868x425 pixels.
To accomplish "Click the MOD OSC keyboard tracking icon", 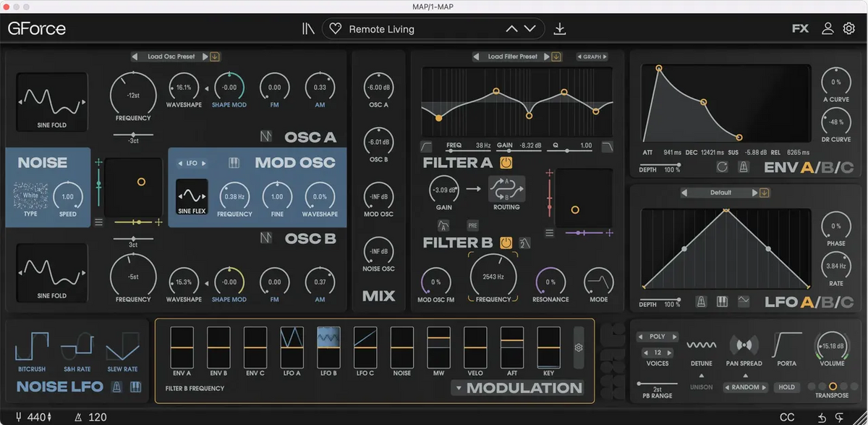I will [x=234, y=163].
